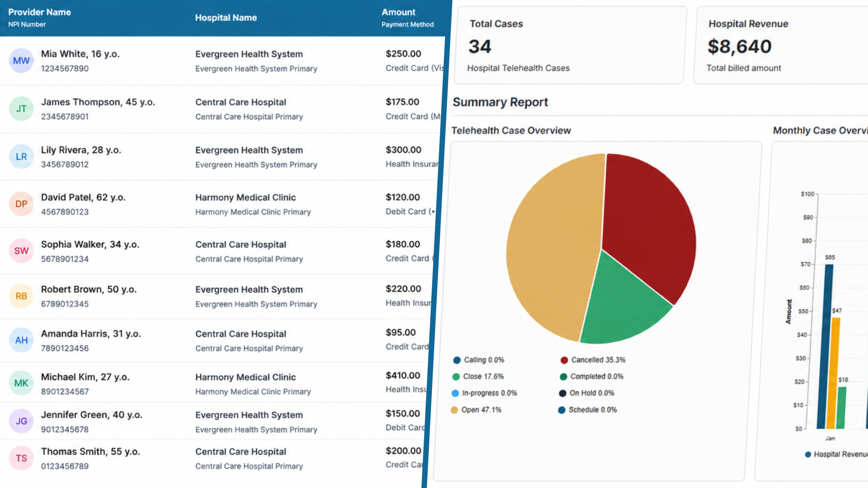Image resolution: width=868 pixels, height=488 pixels.
Task: Sort by the Provider Name column header
Action: [x=39, y=12]
